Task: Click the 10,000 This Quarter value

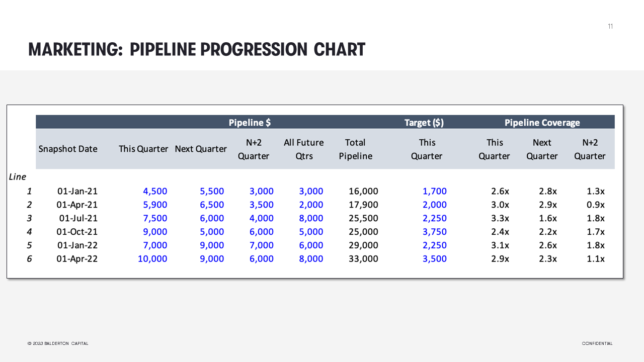Action: (x=152, y=258)
